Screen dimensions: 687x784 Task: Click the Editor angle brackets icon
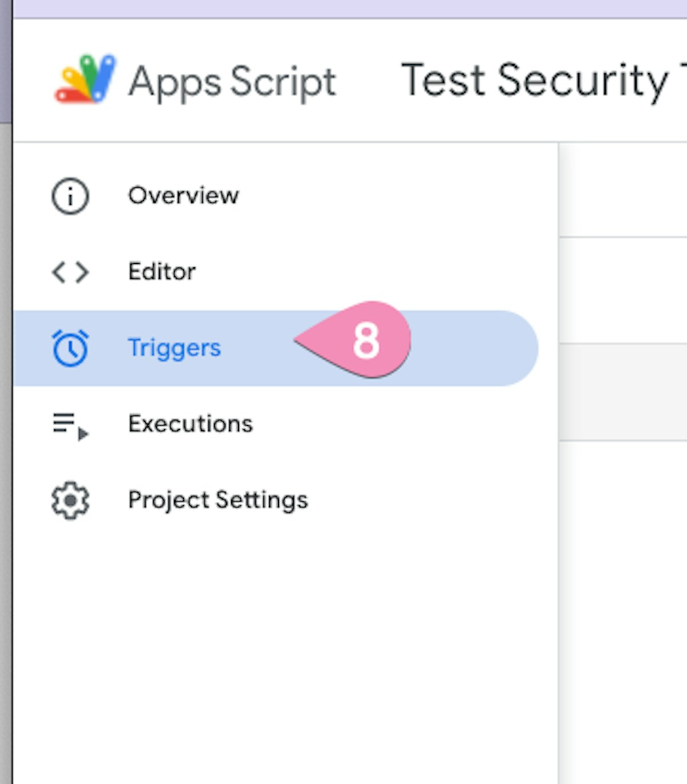coord(70,272)
